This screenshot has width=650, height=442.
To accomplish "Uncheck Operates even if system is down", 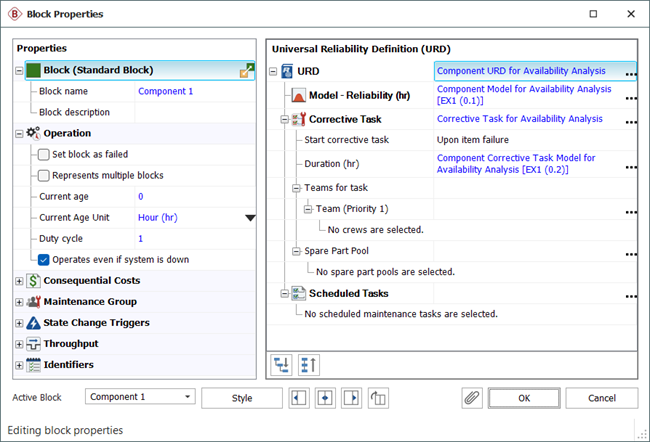I will (x=44, y=259).
